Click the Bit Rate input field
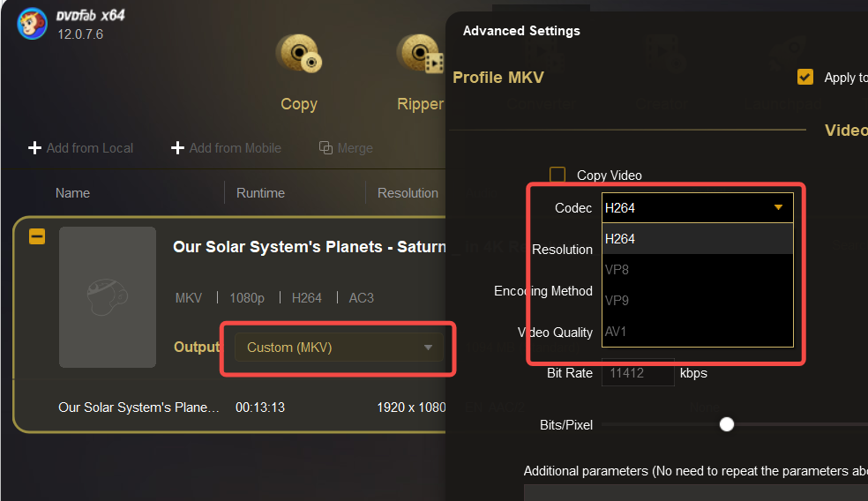Viewport: 868px width, 501px height. pyautogui.click(x=637, y=373)
